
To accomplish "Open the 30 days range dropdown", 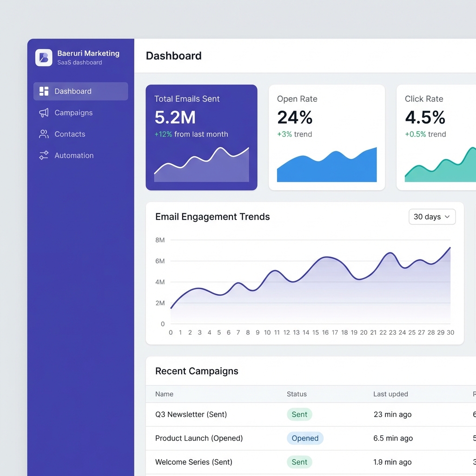I will coord(432,217).
